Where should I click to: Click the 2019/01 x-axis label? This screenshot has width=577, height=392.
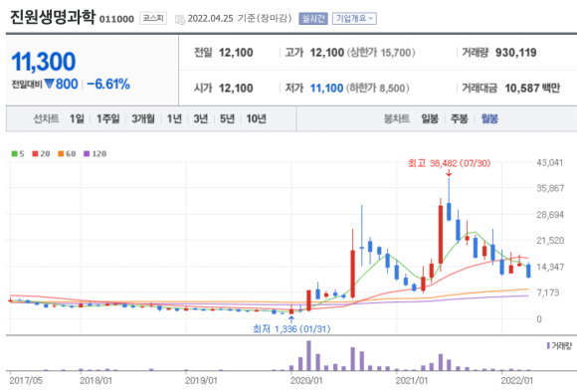[201, 380]
